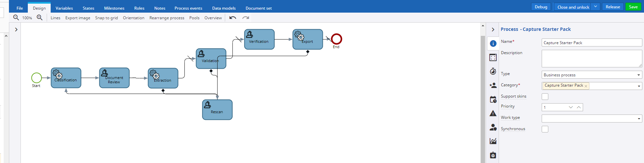Open the line chart icon panel

point(493,141)
